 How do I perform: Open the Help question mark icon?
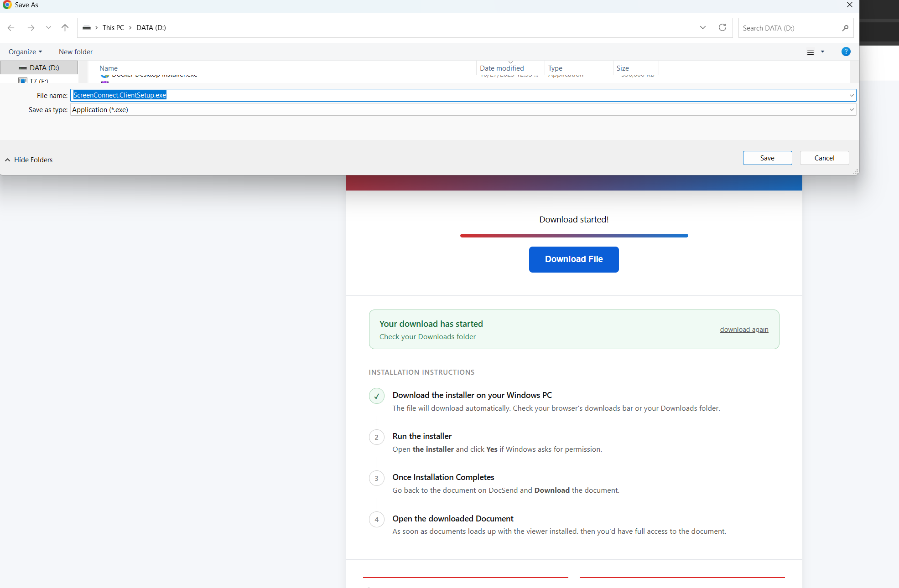coord(846,52)
